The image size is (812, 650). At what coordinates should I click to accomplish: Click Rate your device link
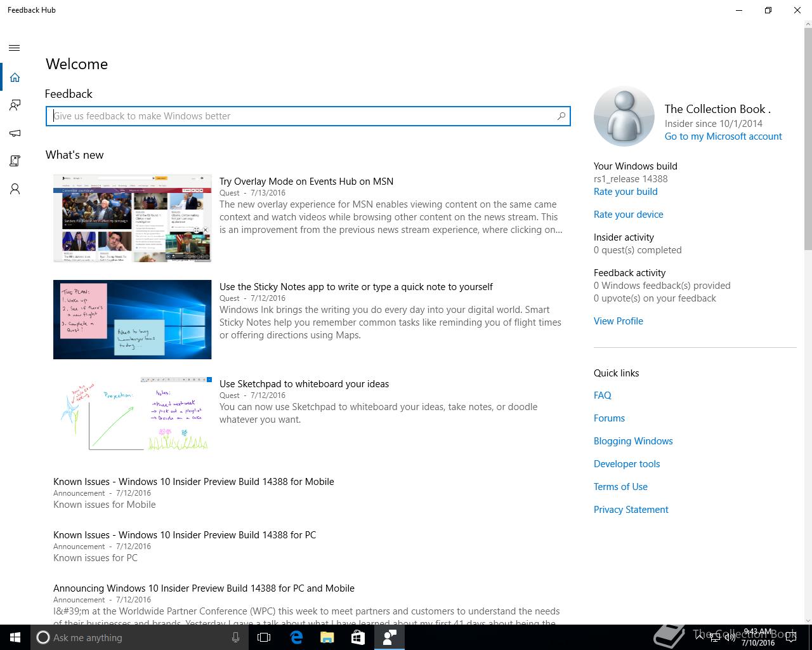click(x=629, y=215)
